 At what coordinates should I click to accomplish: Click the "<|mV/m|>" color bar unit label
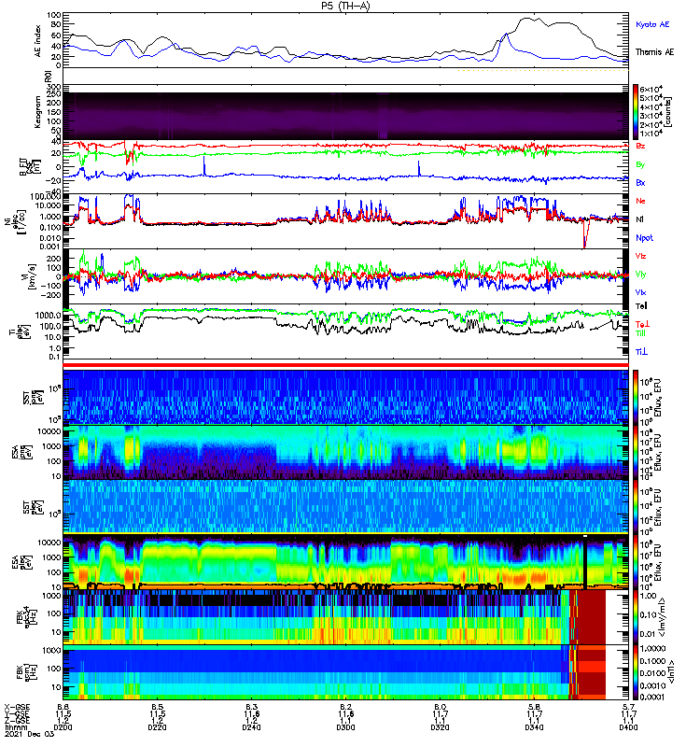662,617
